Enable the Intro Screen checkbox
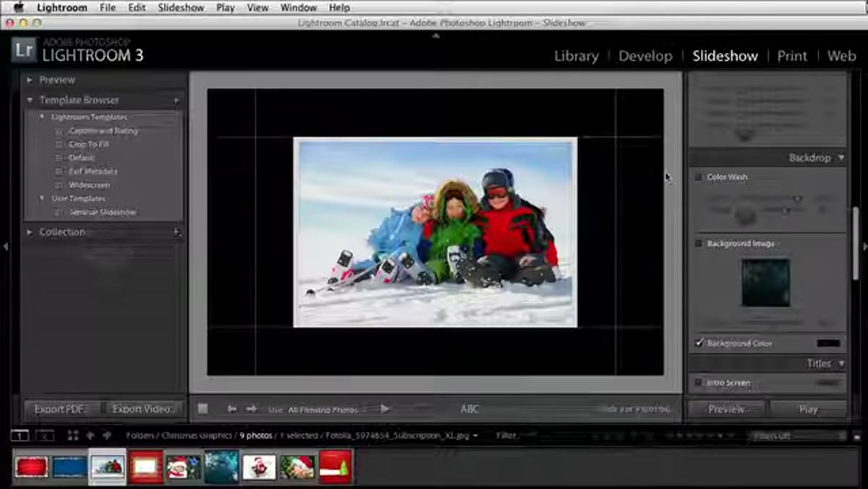Viewport: 868px width, 489px height. 699,383
